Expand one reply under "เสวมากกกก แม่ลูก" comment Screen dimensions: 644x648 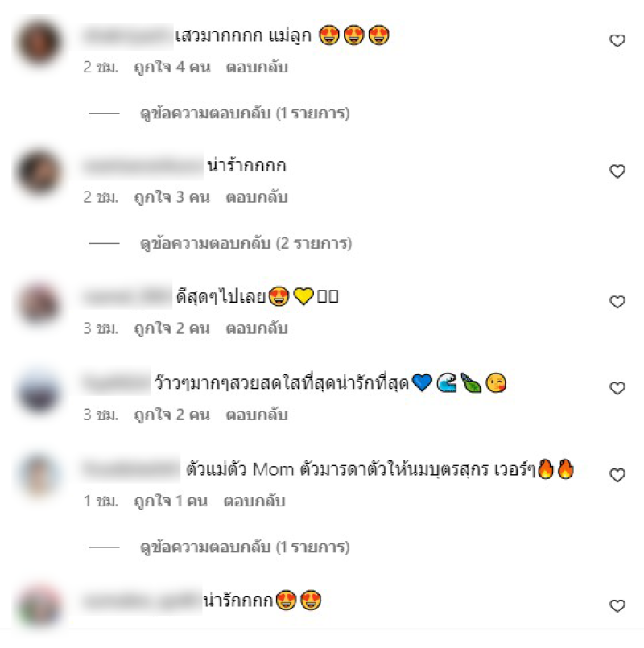(245, 114)
